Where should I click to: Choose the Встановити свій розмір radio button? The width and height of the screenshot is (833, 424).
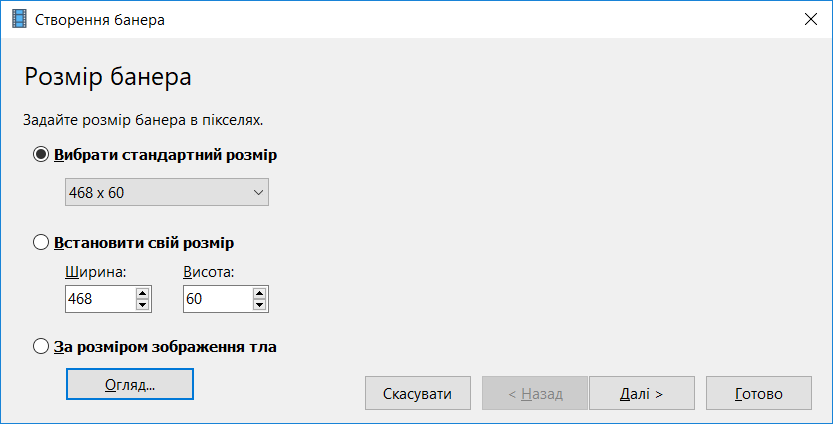tap(41, 242)
